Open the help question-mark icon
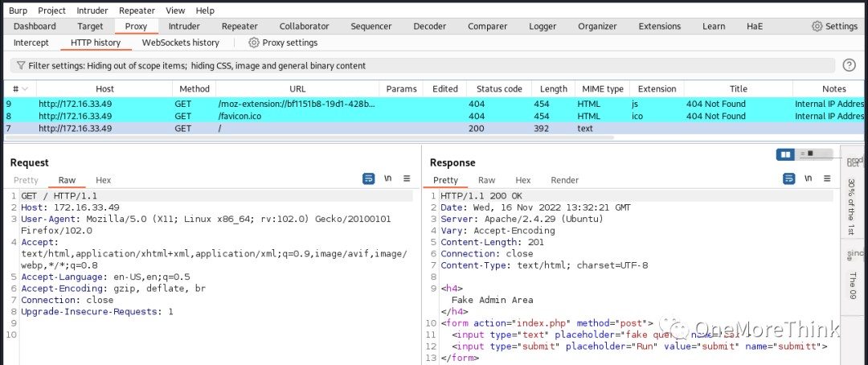The image size is (868, 365). [x=849, y=65]
